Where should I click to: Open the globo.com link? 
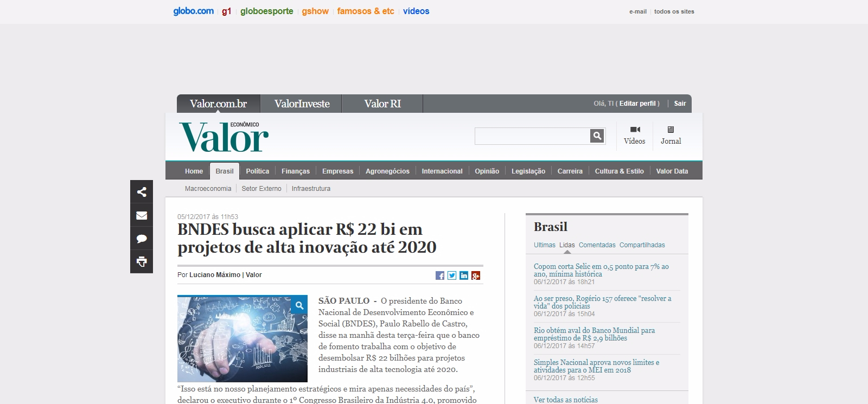pyautogui.click(x=194, y=11)
